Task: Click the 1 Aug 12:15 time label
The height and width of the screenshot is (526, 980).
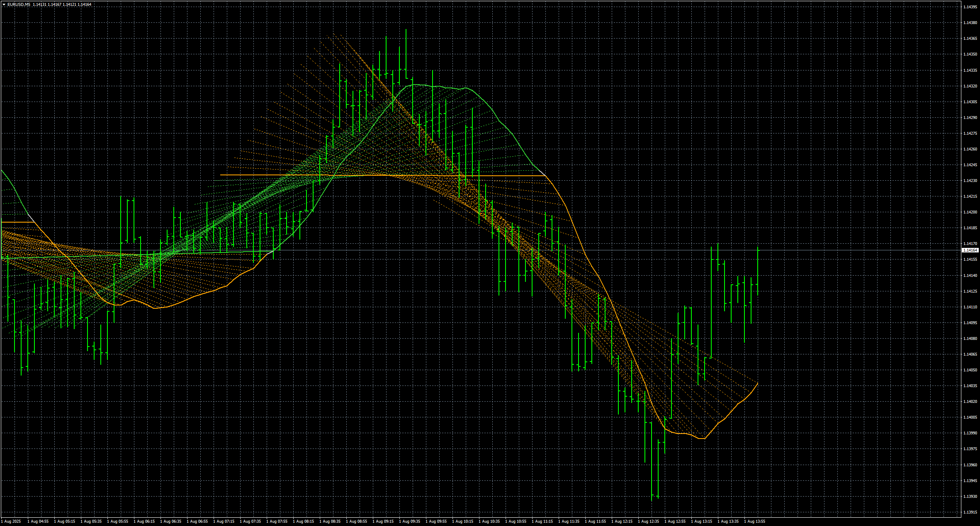Action: 622,521
